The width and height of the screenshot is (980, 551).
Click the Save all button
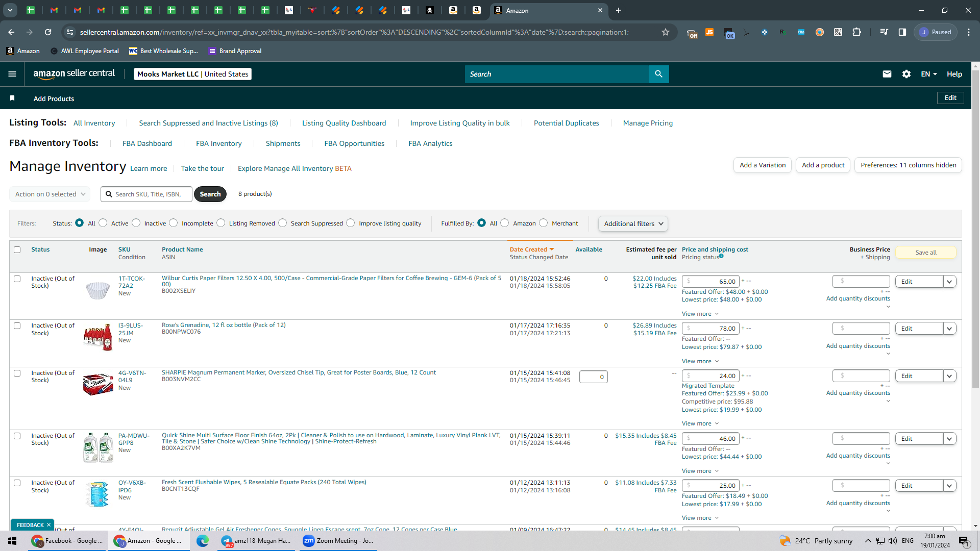(926, 253)
